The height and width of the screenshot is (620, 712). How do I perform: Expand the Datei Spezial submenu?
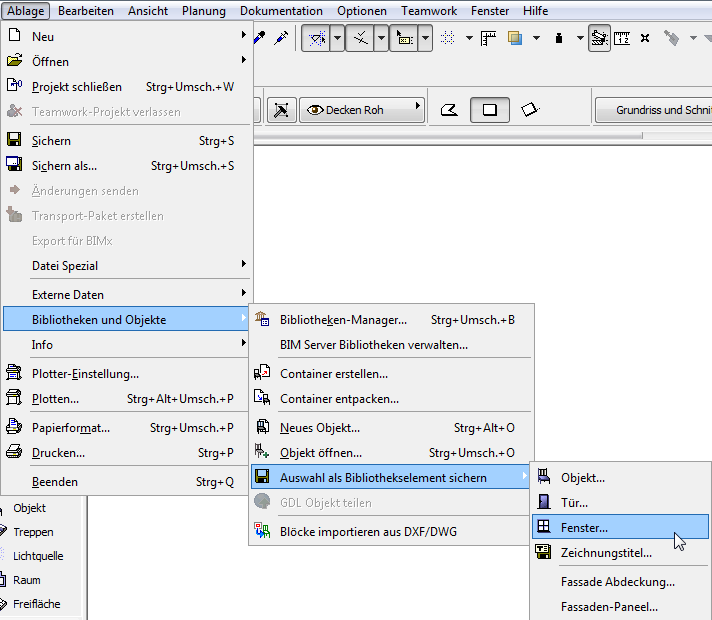coord(127,266)
